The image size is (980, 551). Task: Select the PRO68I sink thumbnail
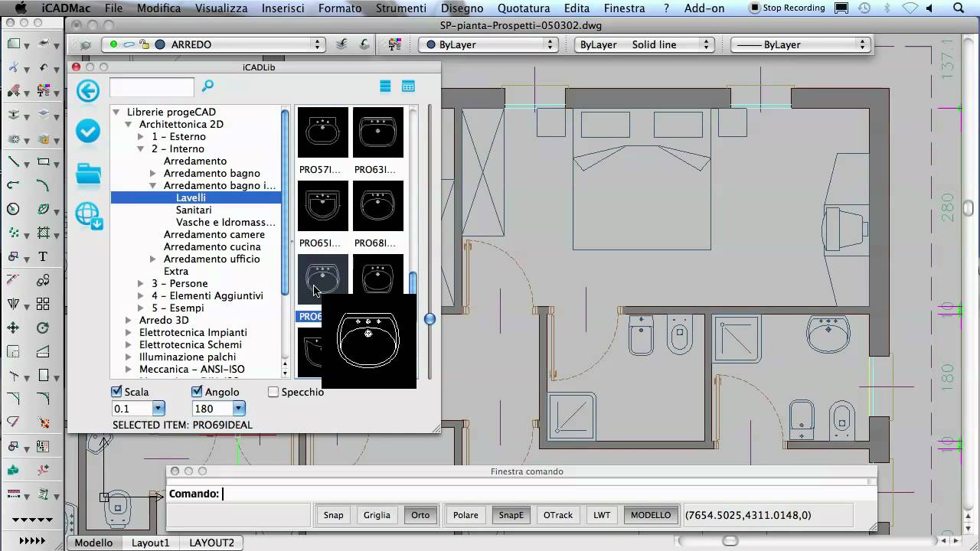(x=378, y=206)
